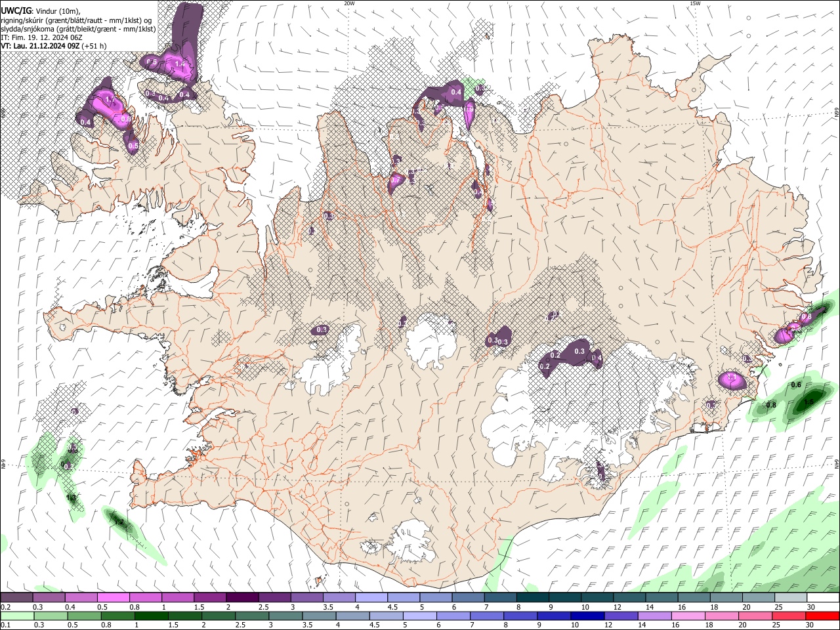Click the '1.6' rain value in green area
This screenshot has width=840, height=630.
click(x=808, y=402)
